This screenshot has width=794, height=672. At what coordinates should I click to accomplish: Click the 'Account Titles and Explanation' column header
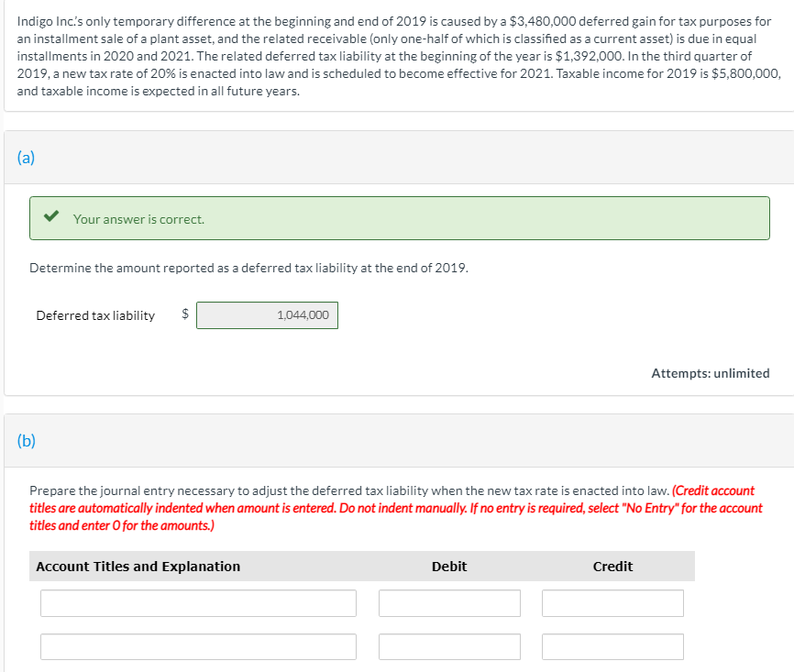(x=138, y=567)
